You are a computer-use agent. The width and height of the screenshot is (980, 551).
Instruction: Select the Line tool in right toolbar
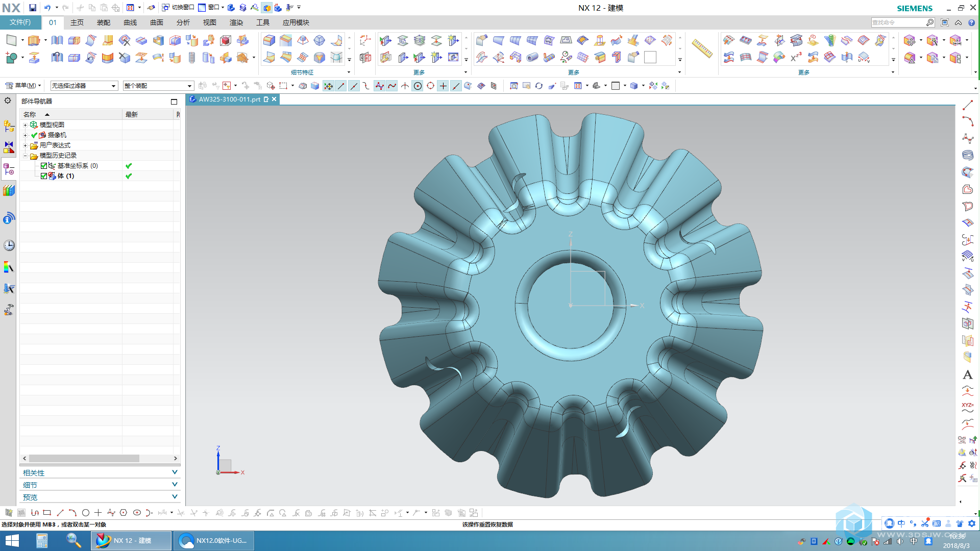pos(967,105)
